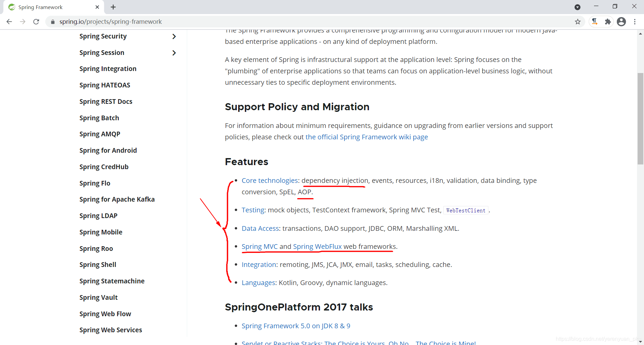Restore down the Chrome window
This screenshot has width=644, height=345.
[x=615, y=6]
